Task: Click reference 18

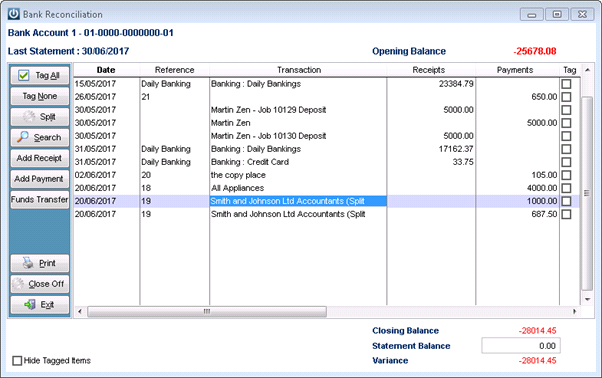Action: point(146,188)
